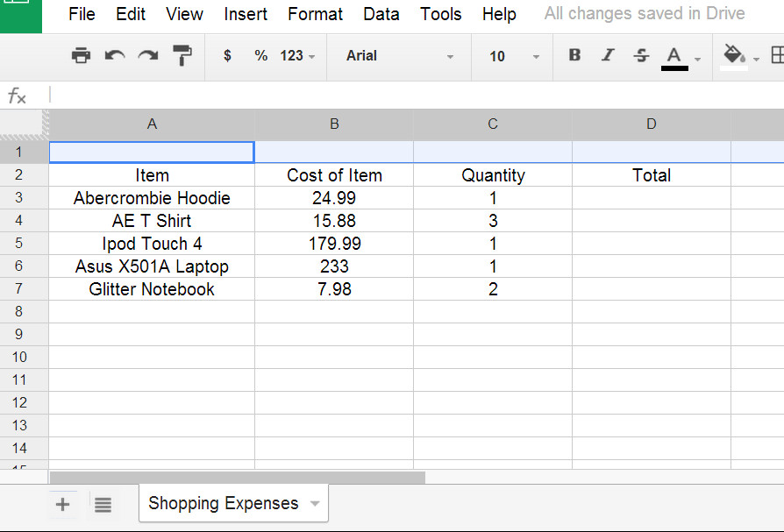Select column A header

(152, 124)
